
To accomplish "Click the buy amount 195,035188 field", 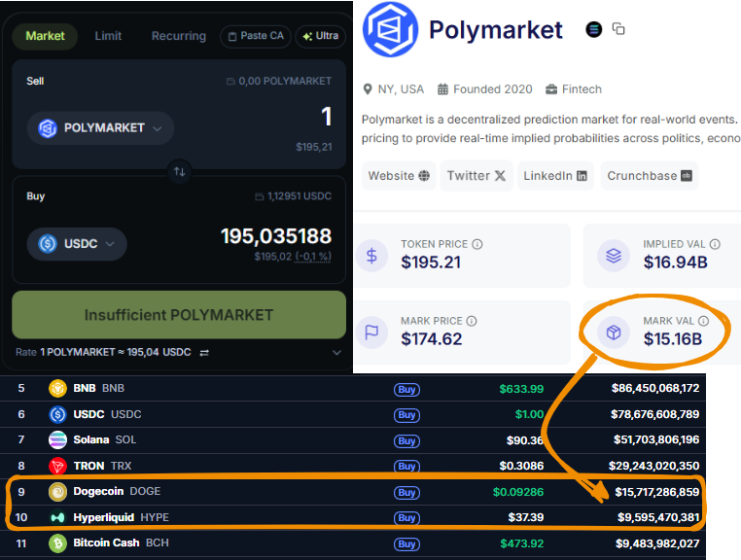I will 276,236.
